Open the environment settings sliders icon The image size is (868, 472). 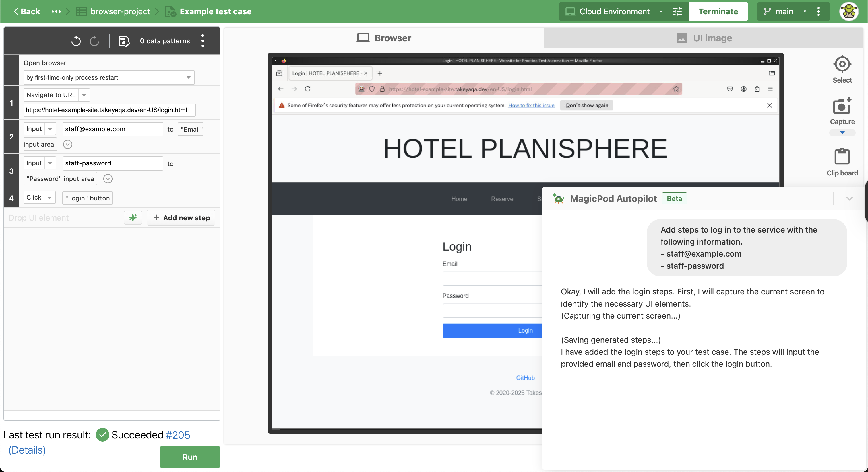click(677, 11)
